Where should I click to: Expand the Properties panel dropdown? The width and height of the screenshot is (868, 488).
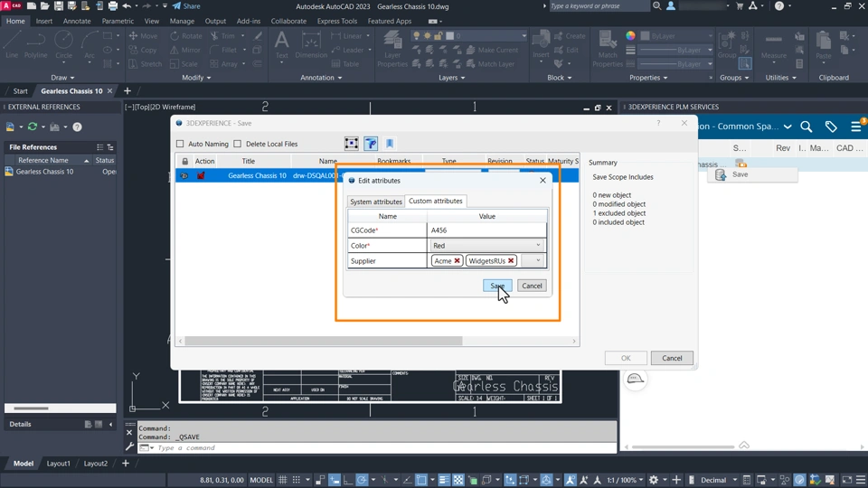648,78
